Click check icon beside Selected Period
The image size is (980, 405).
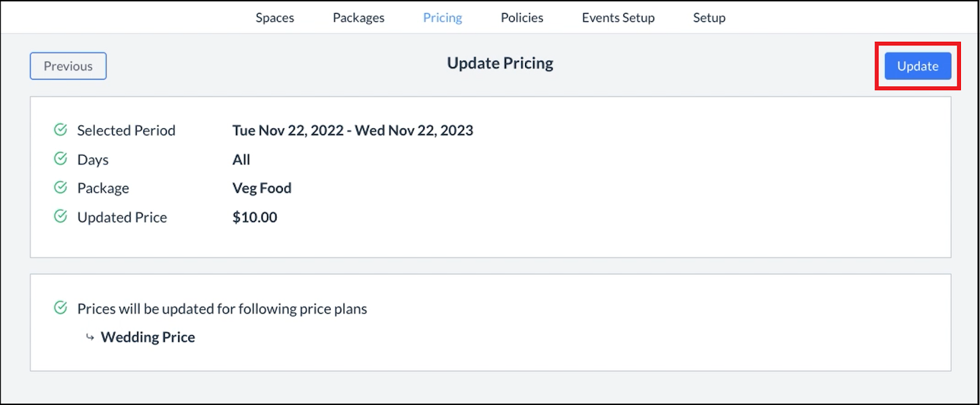point(61,130)
